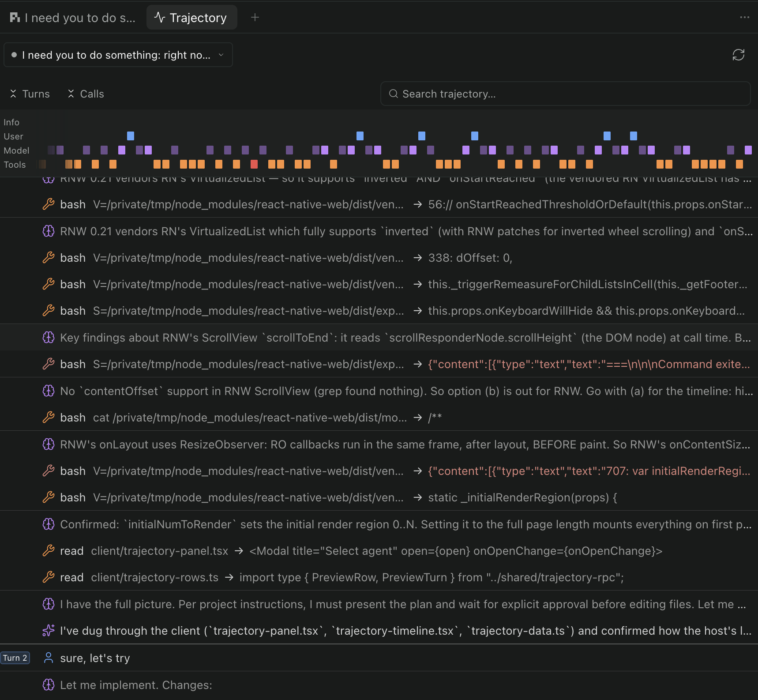Select the last blue User marker in timeline
This screenshot has width=758, height=700.
[634, 136]
